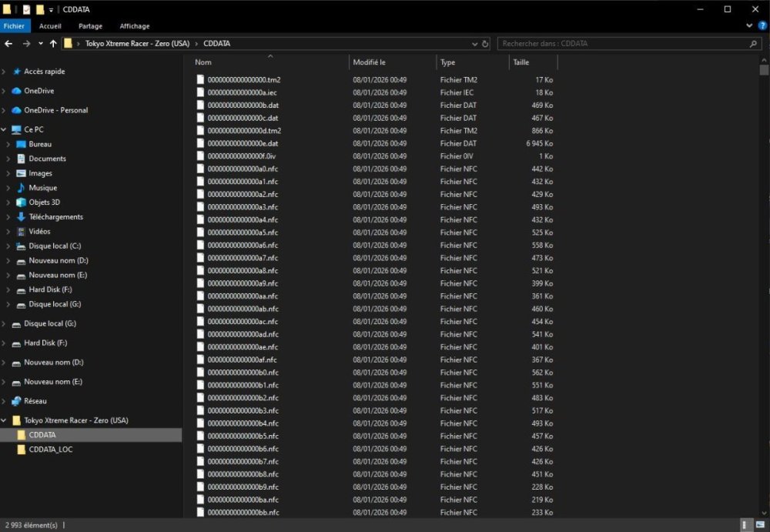The width and height of the screenshot is (770, 532).
Task: Collapse the Ce PC tree node
Action: pyautogui.click(x=4, y=129)
